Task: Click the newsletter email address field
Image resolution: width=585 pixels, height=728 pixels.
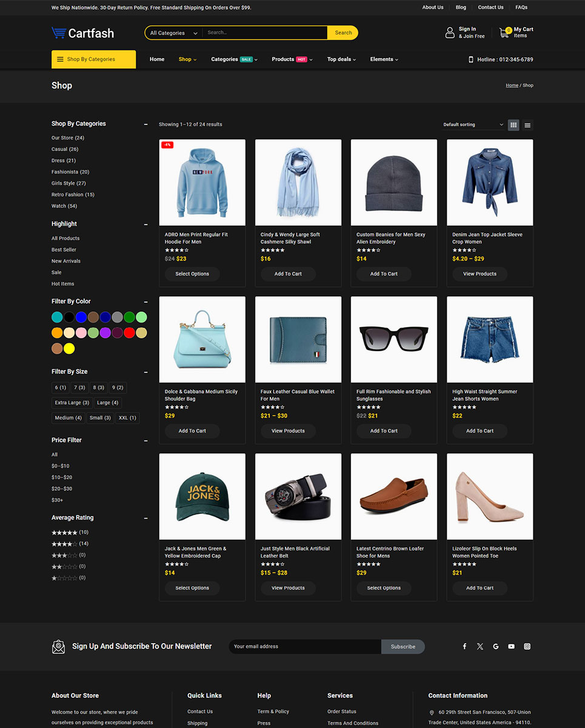Action: click(x=304, y=647)
